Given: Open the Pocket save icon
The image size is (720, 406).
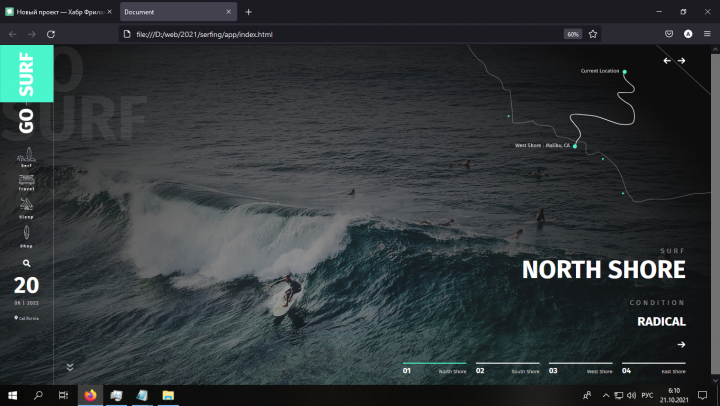Looking at the screenshot, I should [669, 34].
